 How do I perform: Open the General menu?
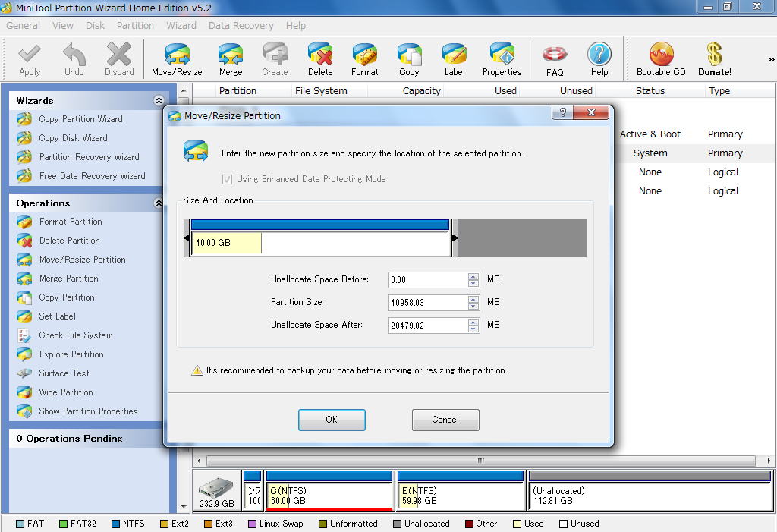click(24, 25)
